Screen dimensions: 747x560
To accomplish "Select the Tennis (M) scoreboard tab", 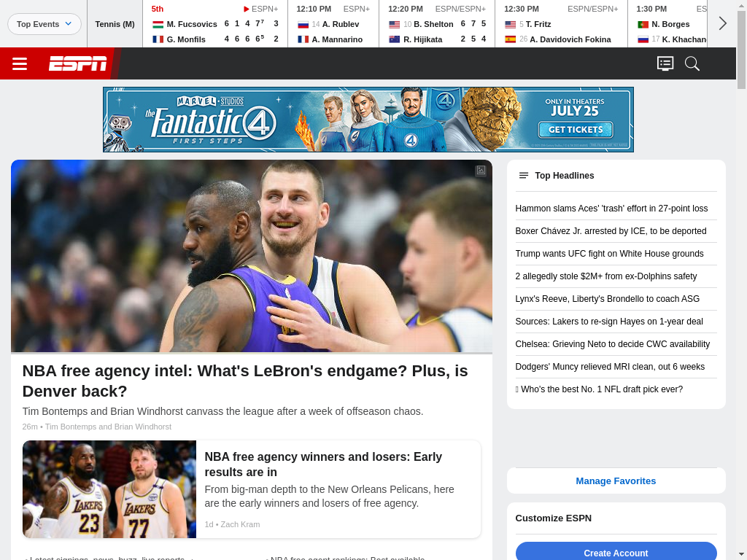I will pos(115,24).
